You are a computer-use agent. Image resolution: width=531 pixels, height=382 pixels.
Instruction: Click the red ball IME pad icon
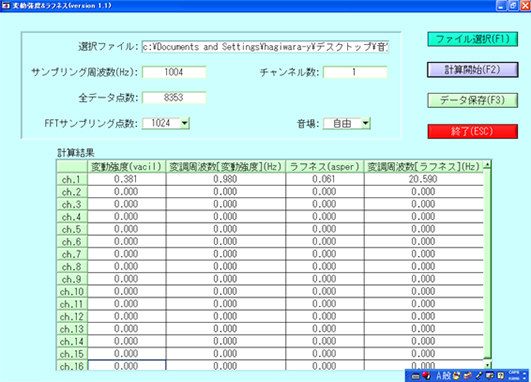[426, 375]
